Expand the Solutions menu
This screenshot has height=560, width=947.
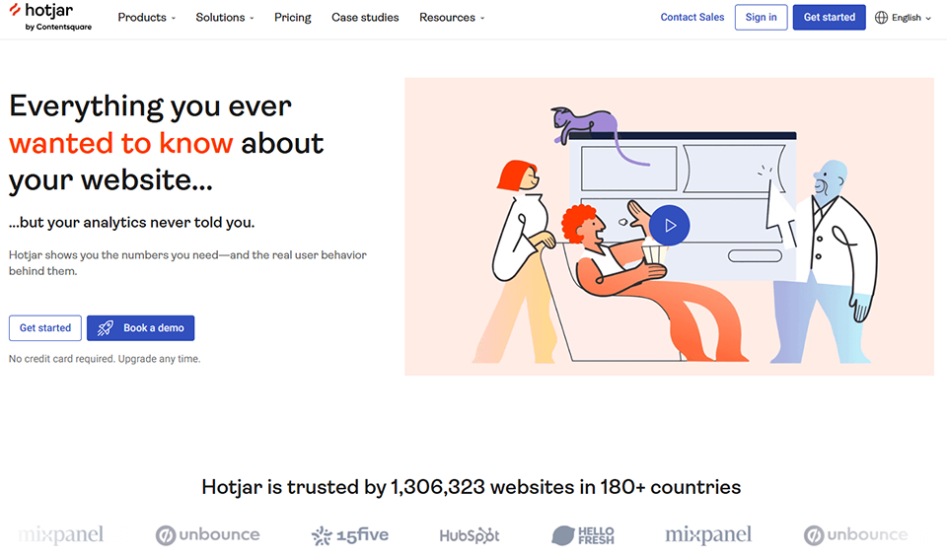pos(225,18)
